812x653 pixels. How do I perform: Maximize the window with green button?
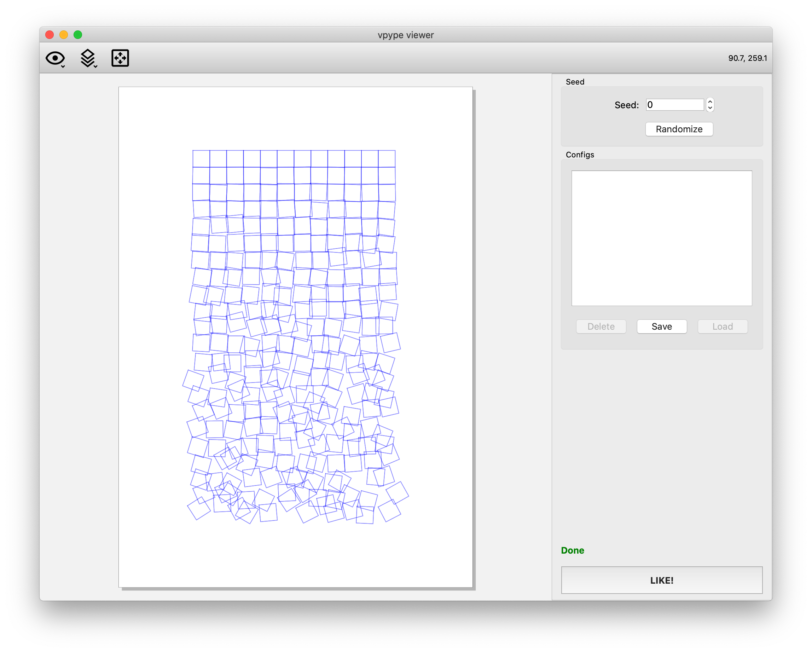point(78,35)
